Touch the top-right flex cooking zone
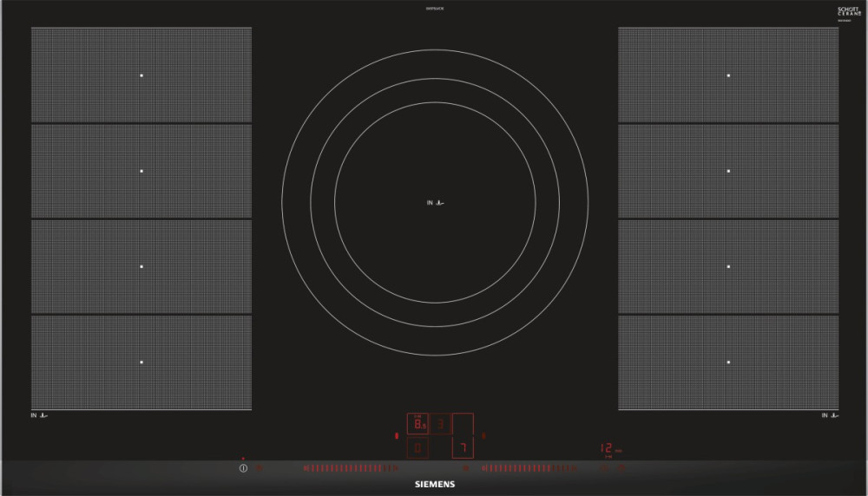The width and height of the screenshot is (868, 496). (728, 75)
